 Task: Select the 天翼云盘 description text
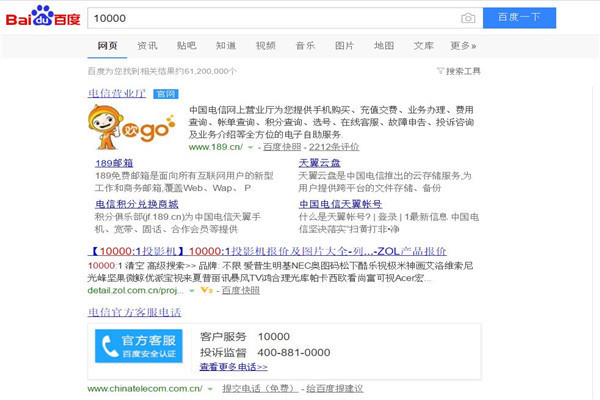[x=385, y=182]
